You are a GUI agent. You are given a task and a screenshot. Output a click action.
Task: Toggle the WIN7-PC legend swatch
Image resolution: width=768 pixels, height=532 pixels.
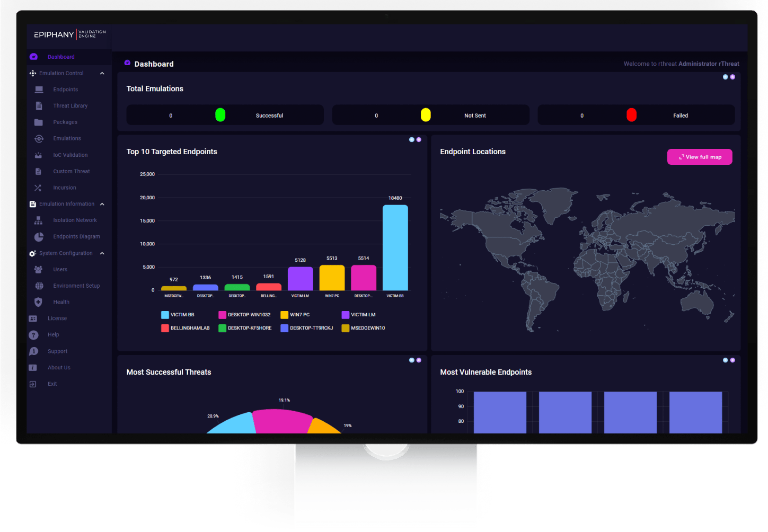click(x=284, y=315)
